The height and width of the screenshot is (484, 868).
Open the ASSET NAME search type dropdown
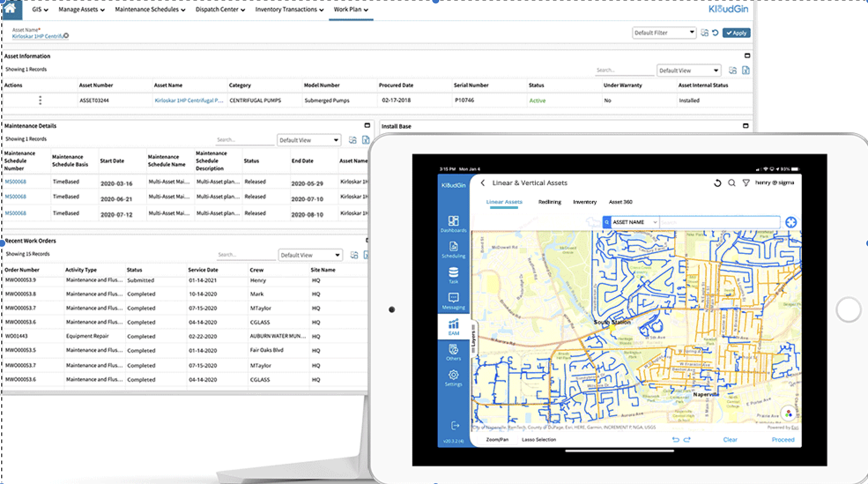click(x=655, y=222)
